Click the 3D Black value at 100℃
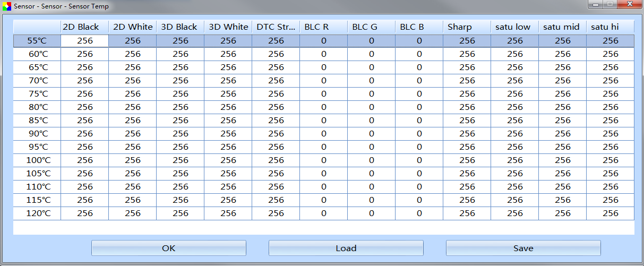 (181, 160)
